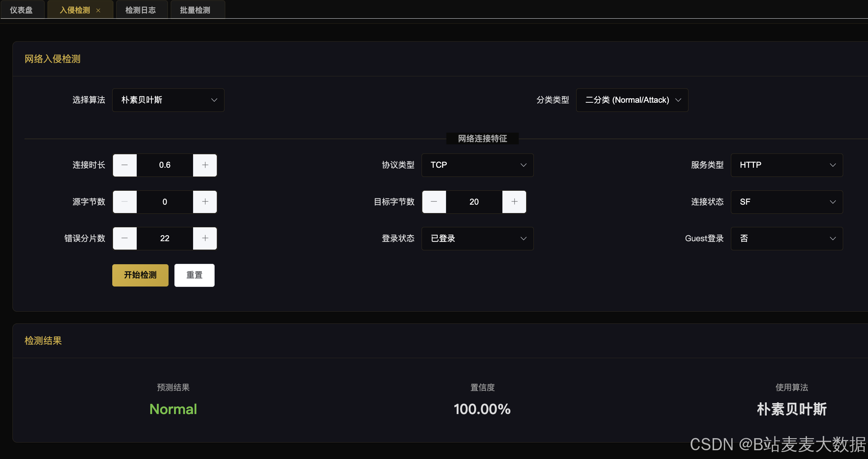Expand connection state SF dropdown
This screenshot has width=868, height=459.
pos(787,202)
